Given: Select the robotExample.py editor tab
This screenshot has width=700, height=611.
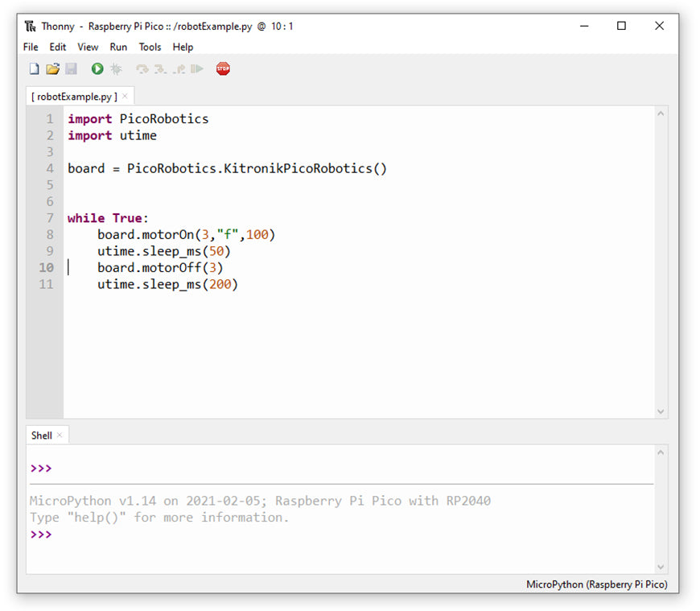Looking at the screenshot, I should pyautogui.click(x=74, y=97).
